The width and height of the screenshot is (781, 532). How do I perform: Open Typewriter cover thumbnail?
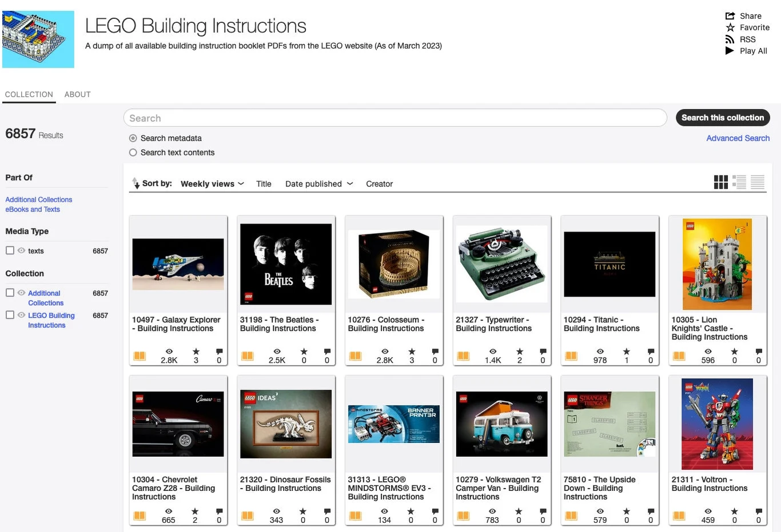[x=502, y=264]
